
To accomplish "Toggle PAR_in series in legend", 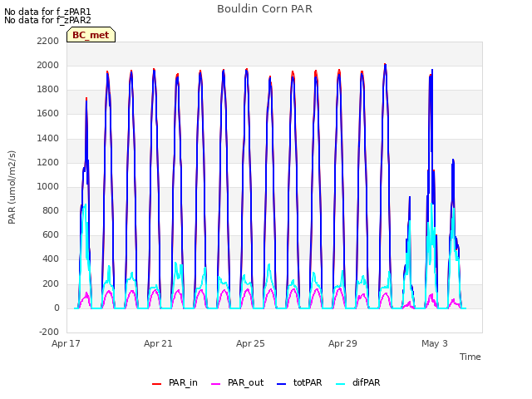I will (175, 383).
